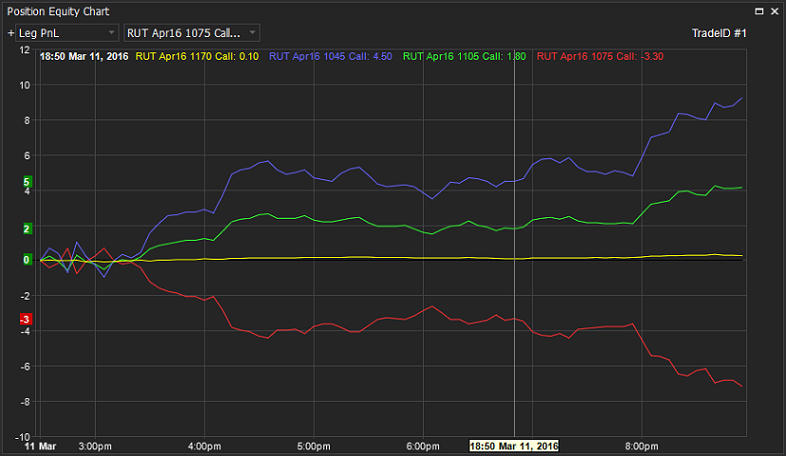Click the TradeID #1 label
The width and height of the screenshot is (786, 456).
(719, 33)
